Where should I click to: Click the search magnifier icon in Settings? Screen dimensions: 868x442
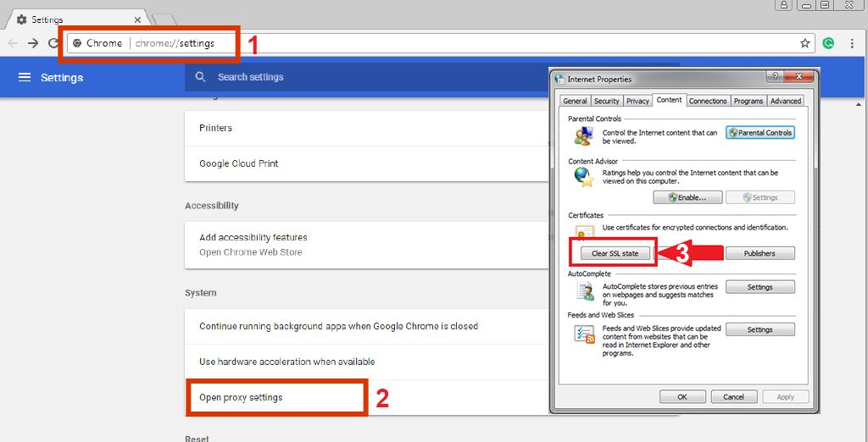point(200,77)
